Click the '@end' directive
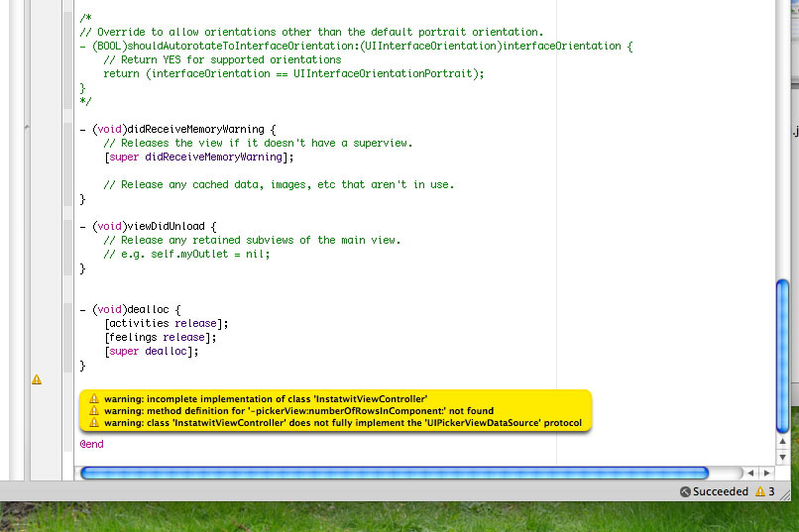The height and width of the screenshot is (532, 799). 92,444
